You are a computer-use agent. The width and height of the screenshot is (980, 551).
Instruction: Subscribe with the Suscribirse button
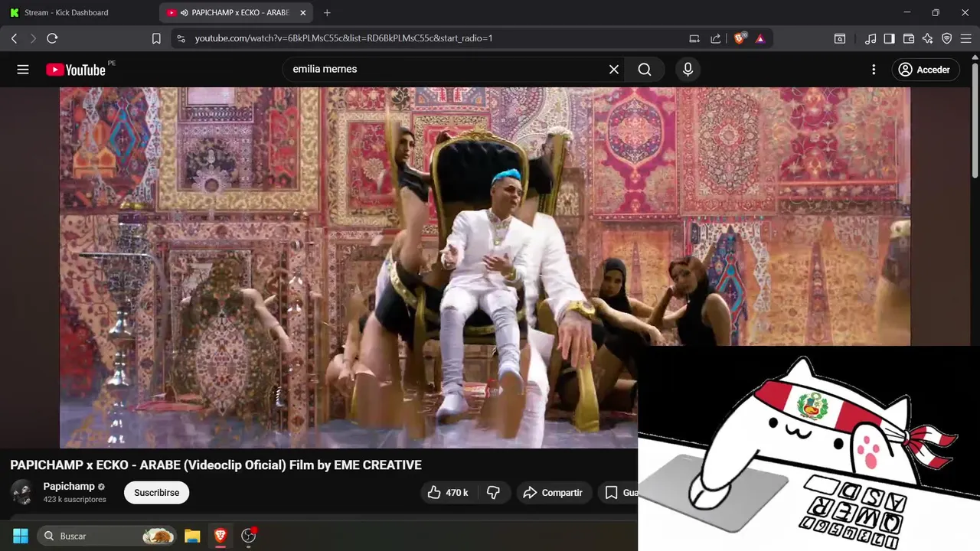tap(156, 493)
